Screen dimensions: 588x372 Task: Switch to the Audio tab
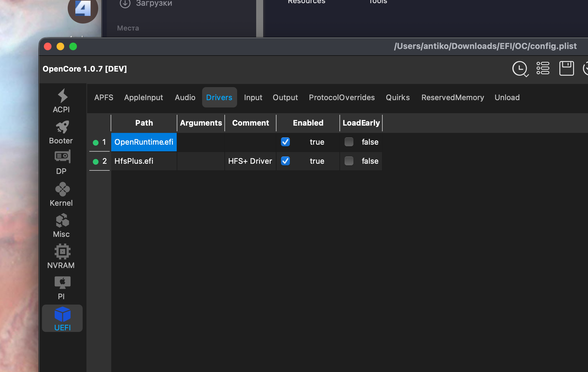185,97
